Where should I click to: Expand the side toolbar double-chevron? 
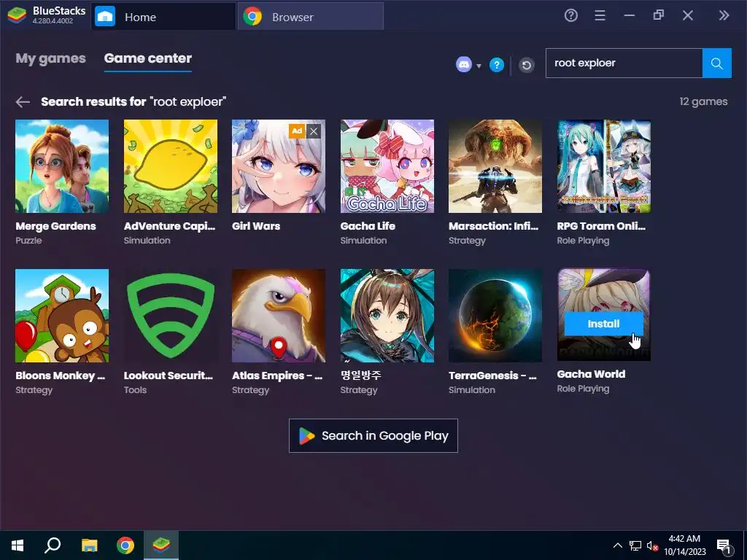point(724,16)
